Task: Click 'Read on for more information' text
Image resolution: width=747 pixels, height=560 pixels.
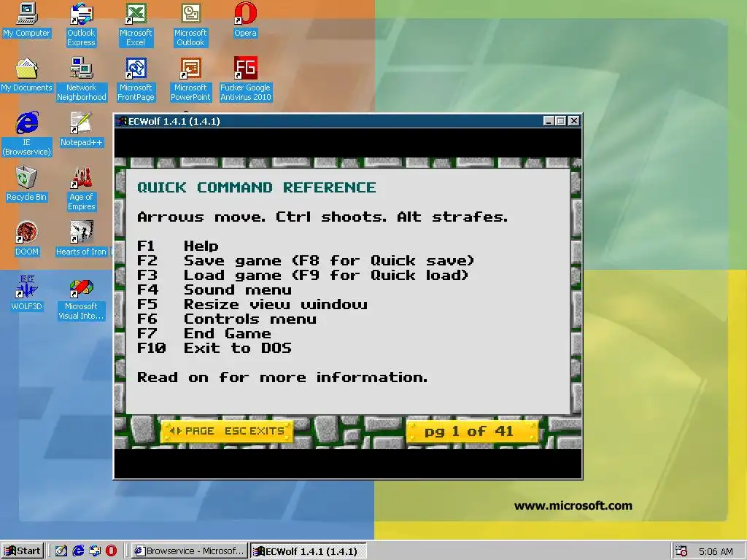Action: pyautogui.click(x=282, y=378)
